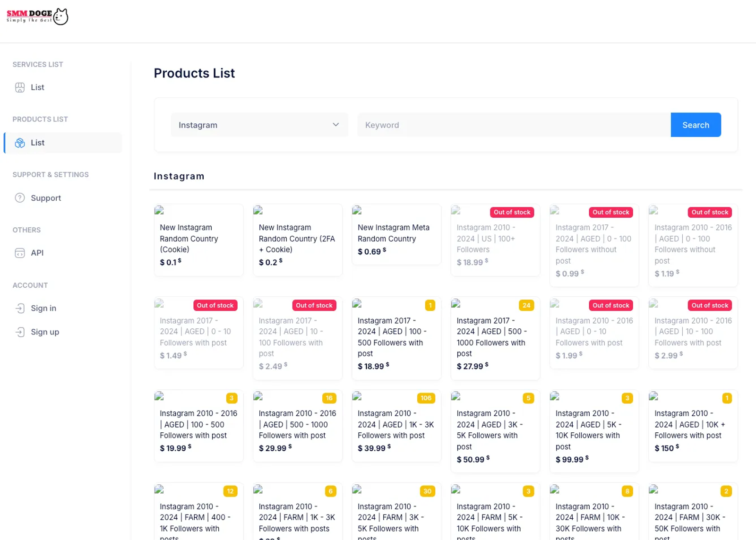Click Out of stock badge on $18.99 US product

point(512,212)
